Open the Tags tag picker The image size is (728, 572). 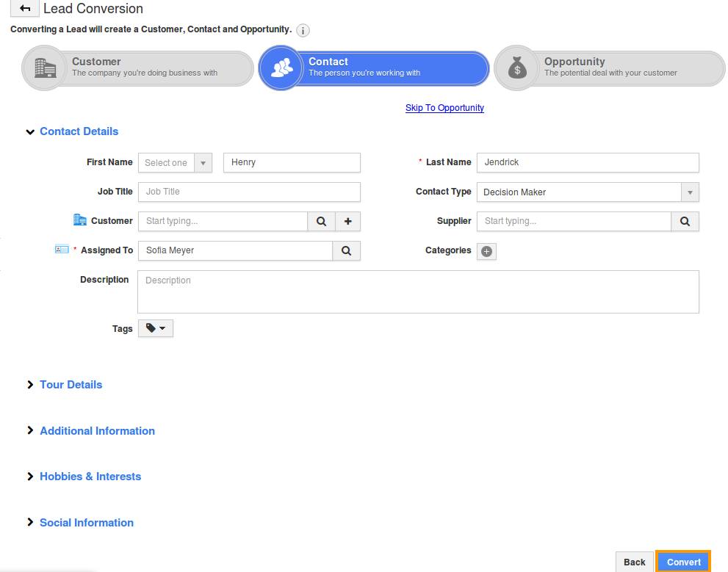click(x=155, y=328)
